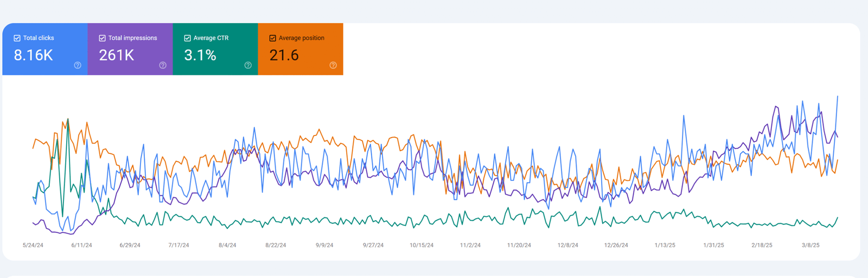Choose the 3/8/25 date on the axis

(x=810, y=245)
